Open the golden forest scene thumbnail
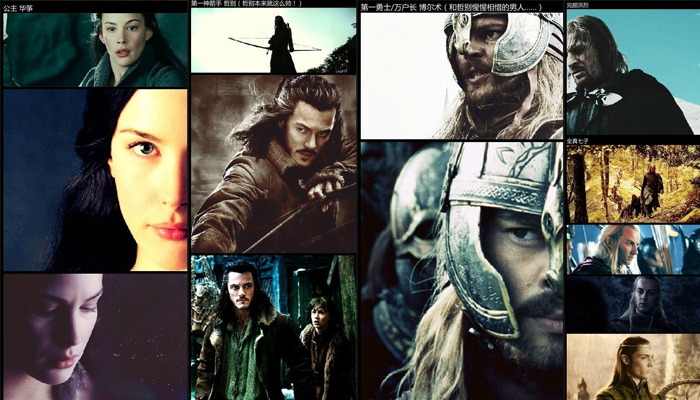 (x=632, y=184)
